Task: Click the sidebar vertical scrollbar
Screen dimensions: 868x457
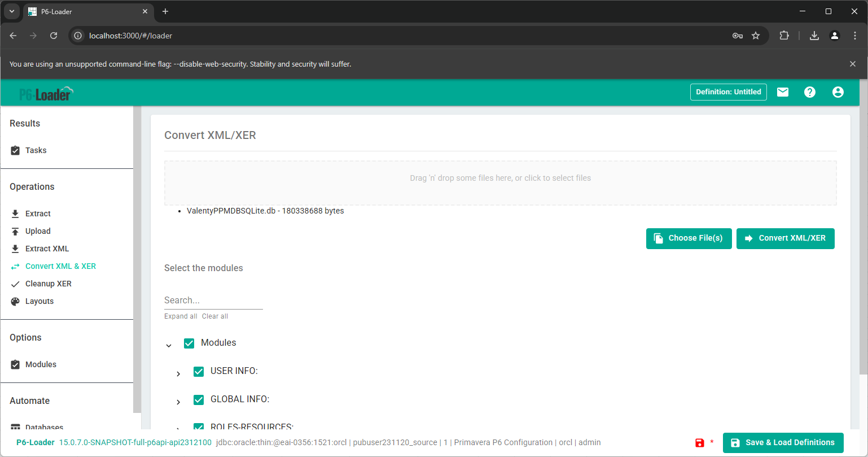Action: 137,260
